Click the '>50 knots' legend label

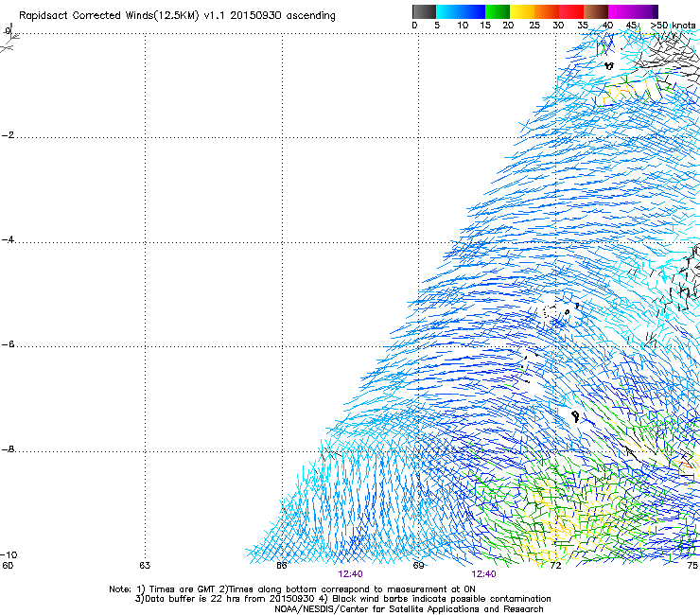673,26
